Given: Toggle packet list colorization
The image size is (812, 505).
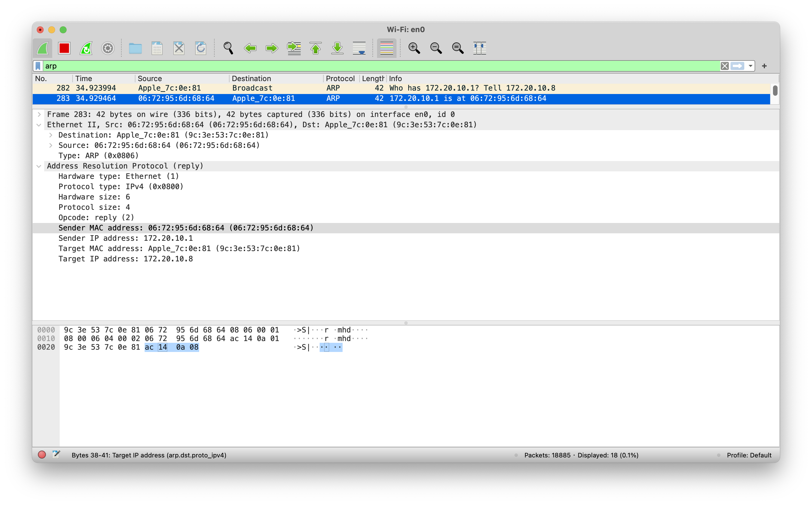Looking at the screenshot, I should [x=386, y=48].
